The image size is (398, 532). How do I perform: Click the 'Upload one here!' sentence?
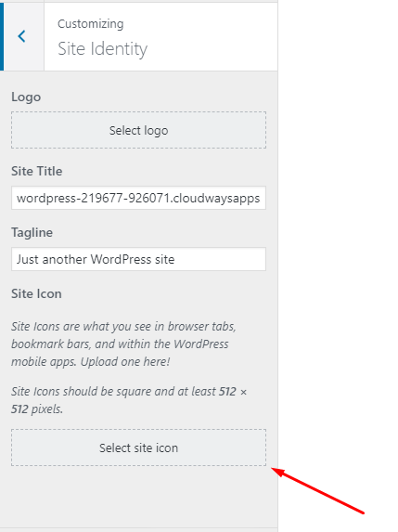tap(125, 362)
